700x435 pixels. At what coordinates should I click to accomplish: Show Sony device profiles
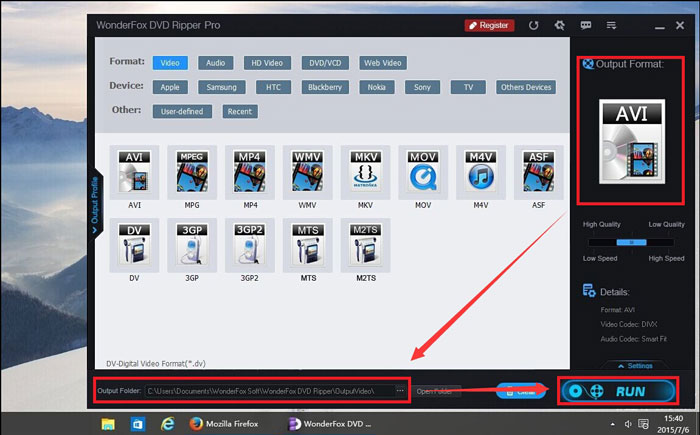422,87
